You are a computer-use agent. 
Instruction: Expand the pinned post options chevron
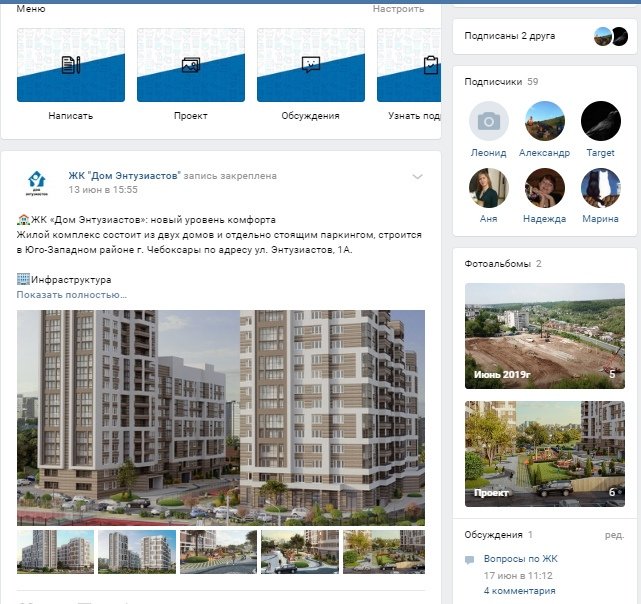[417, 177]
